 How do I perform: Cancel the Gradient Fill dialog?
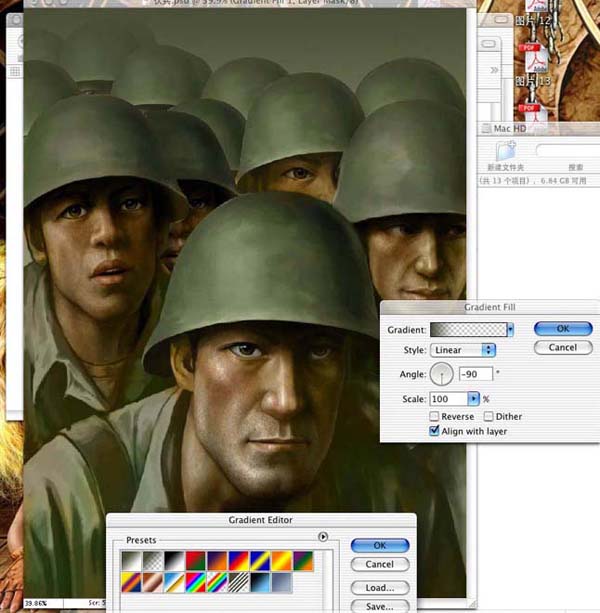click(x=563, y=348)
